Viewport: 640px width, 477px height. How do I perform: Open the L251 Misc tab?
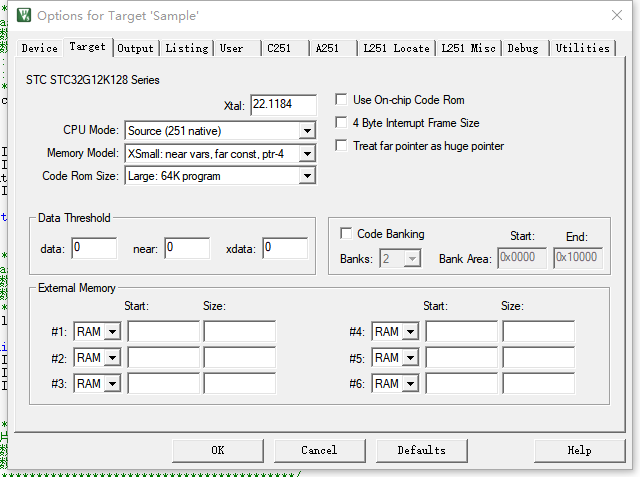pos(469,48)
